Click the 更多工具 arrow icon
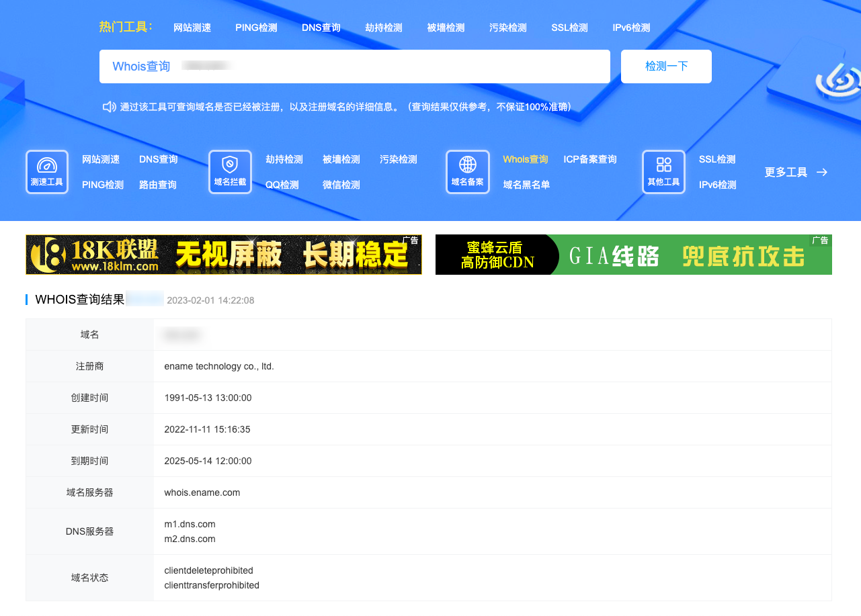 (x=822, y=173)
